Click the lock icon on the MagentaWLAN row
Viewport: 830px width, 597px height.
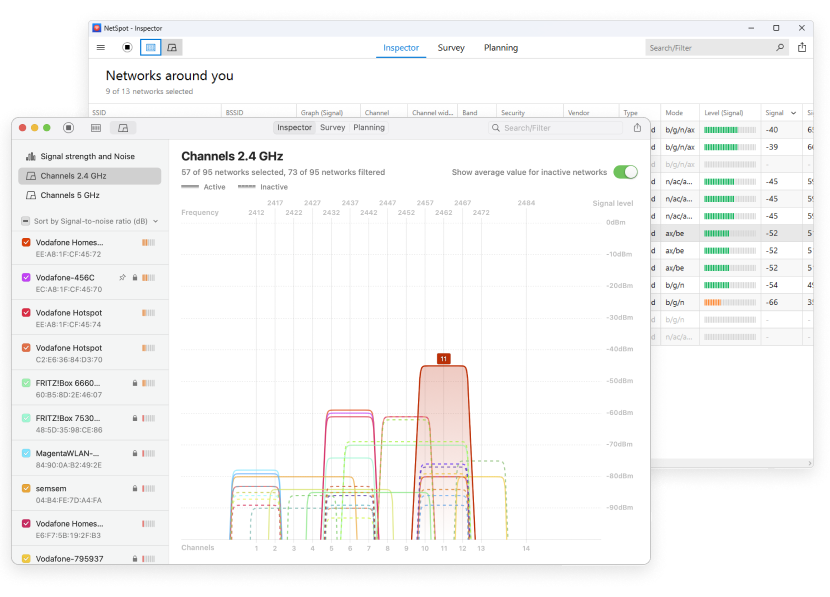click(x=135, y=454)
